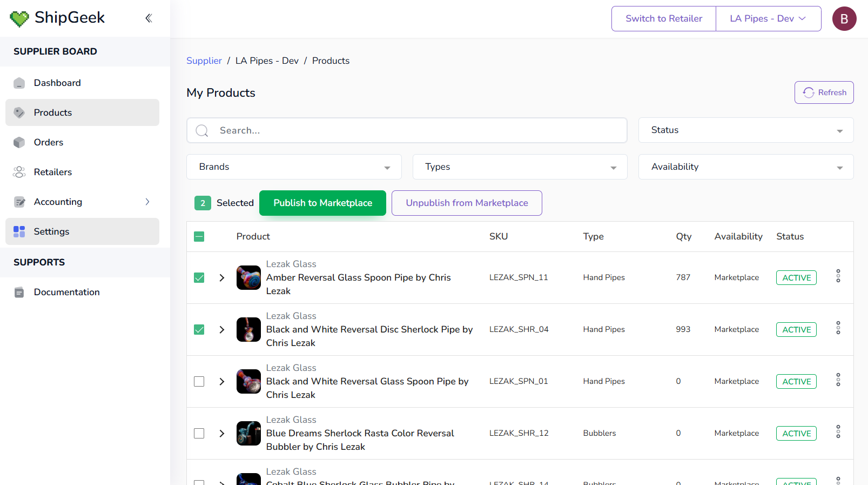
Task: Open actions menu for LEZAK_SHR_04 row
Action: point(838,328)
